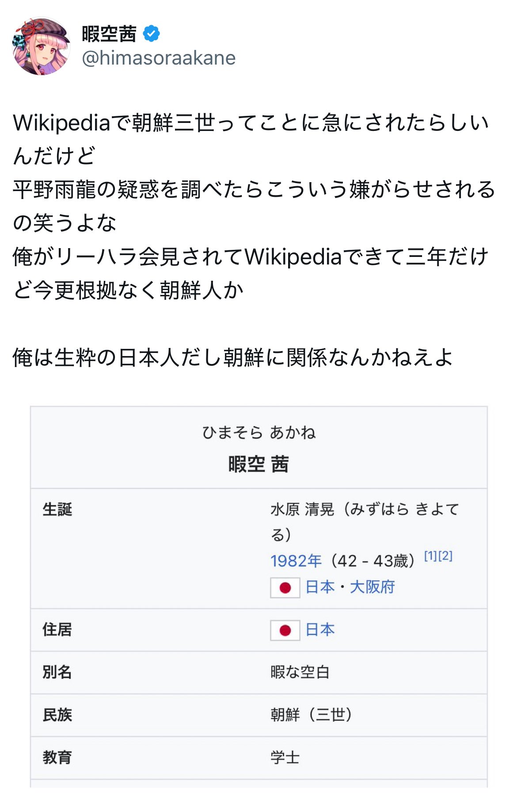Click the Japan flag in 生誕 row
This screenshot has width=517, height=812.
click(285, 588)
